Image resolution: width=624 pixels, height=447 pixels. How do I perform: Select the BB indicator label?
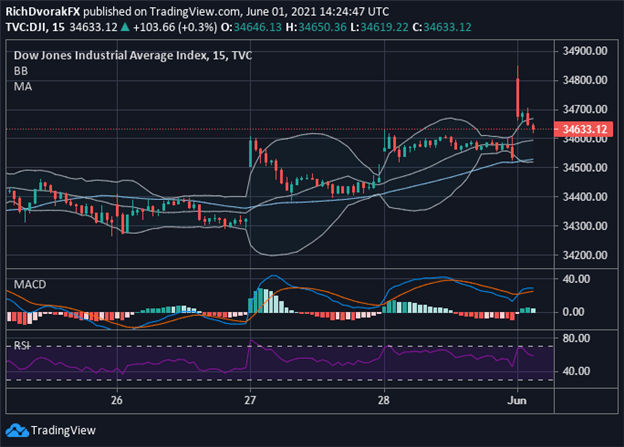pos(21,71)
